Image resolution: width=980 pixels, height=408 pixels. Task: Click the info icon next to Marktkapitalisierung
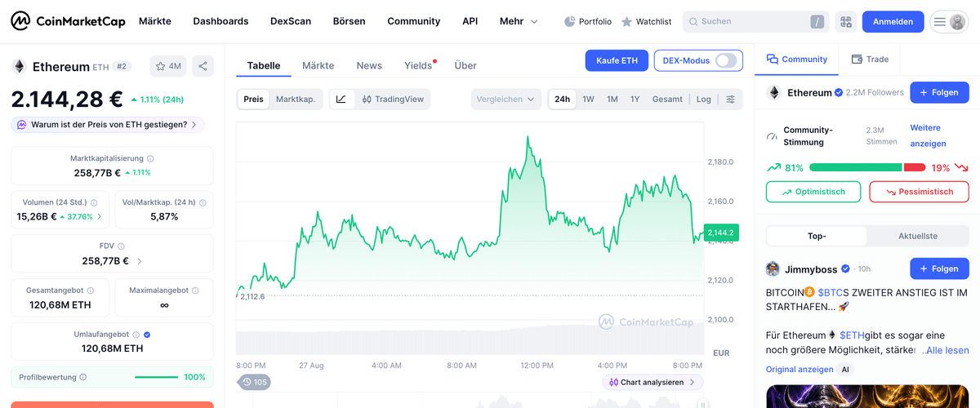150,158
